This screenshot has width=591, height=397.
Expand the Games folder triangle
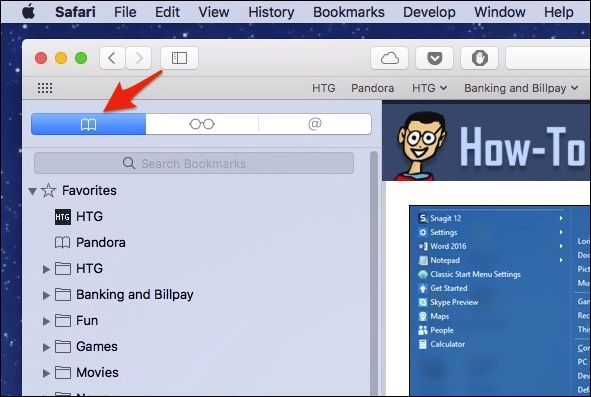[46, 347]
